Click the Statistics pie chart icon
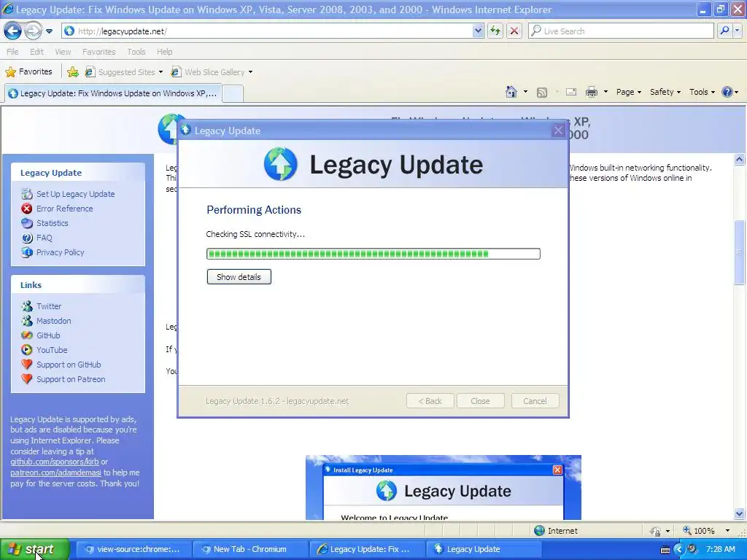 pos(27,223)
